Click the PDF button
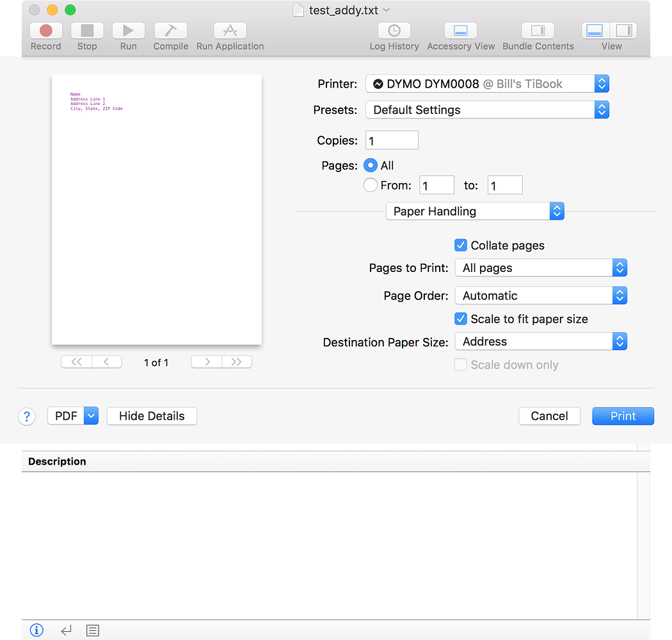 pos(66,416)
